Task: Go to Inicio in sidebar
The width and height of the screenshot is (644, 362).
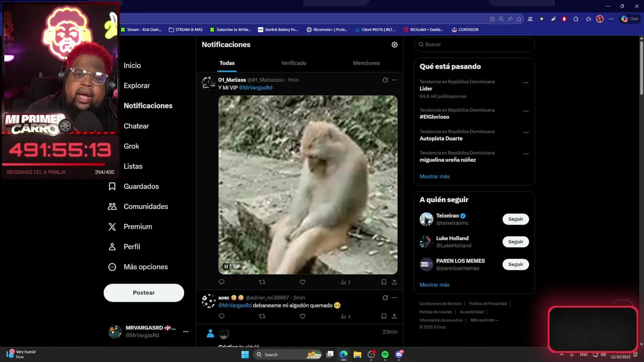Action: coord(132,65)
